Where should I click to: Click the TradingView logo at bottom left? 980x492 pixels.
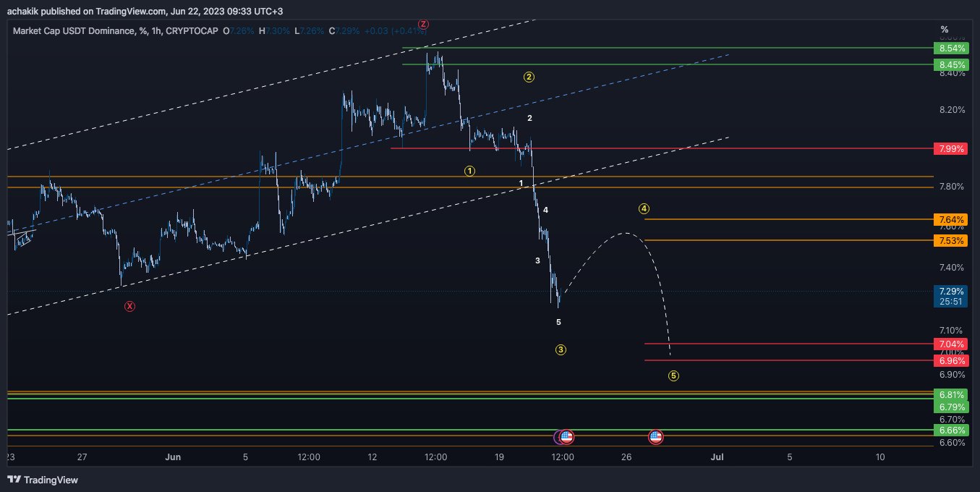[x=43, y=480]
